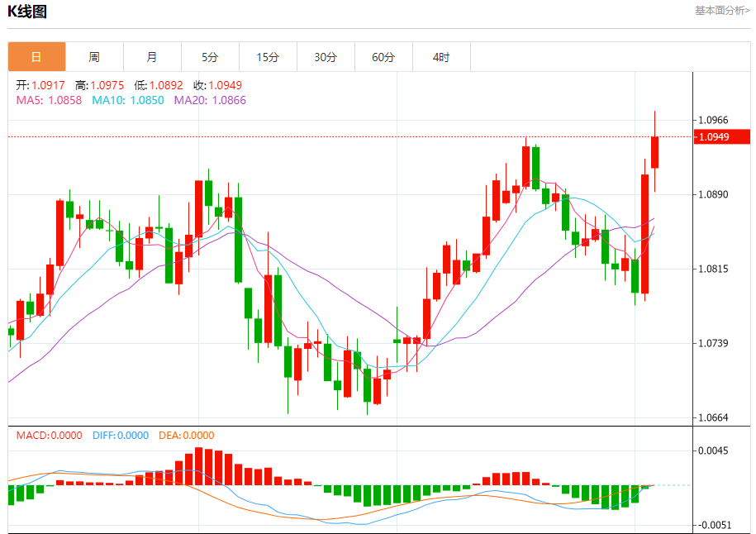The image size is (756, 534).
Task: Click the MA20 legend label
Action: (210, 100)
